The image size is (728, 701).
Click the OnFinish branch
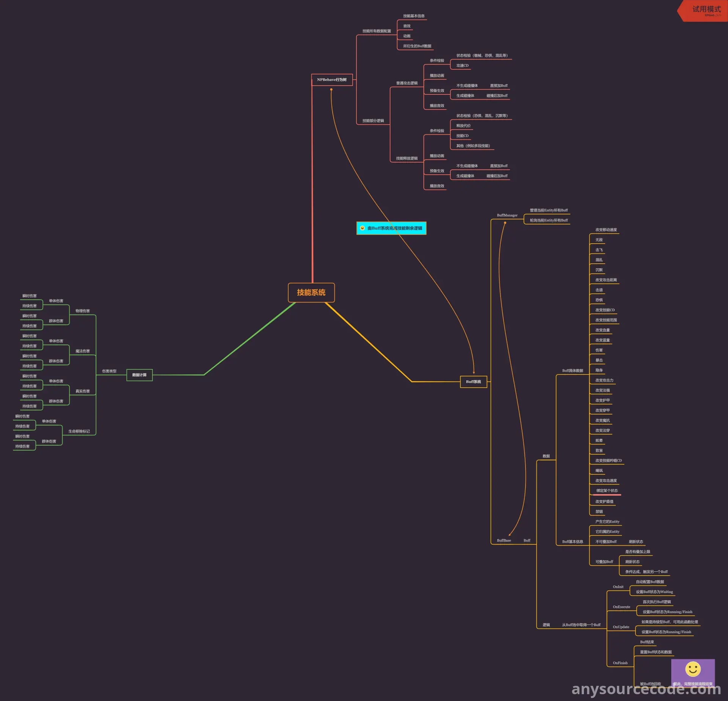click(620, 663)
